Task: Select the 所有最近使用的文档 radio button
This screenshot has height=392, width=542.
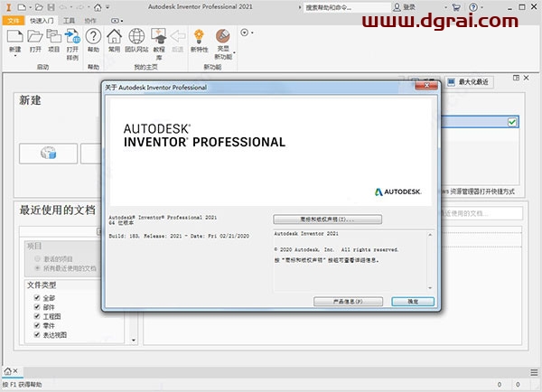Action: click(x=36, y=268)
